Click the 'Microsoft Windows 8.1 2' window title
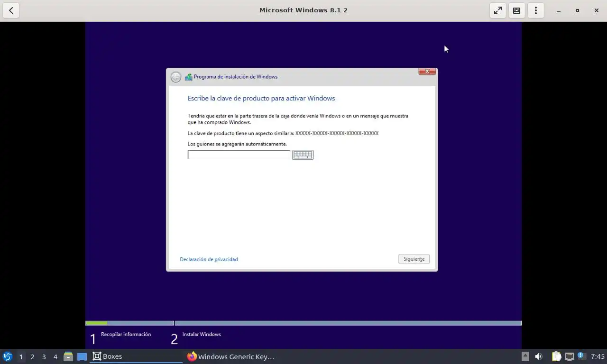 pyautogui.click(x=303, y=10)
